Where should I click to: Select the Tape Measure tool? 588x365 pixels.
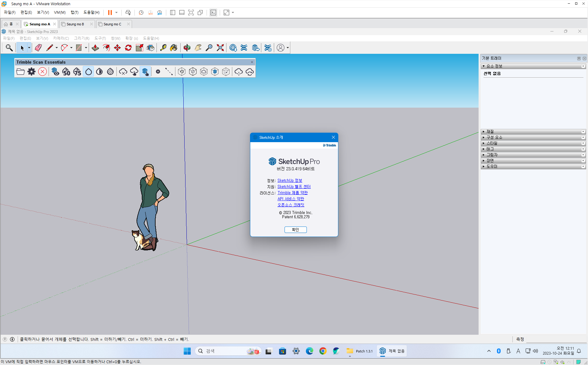[x=163, y=48]
